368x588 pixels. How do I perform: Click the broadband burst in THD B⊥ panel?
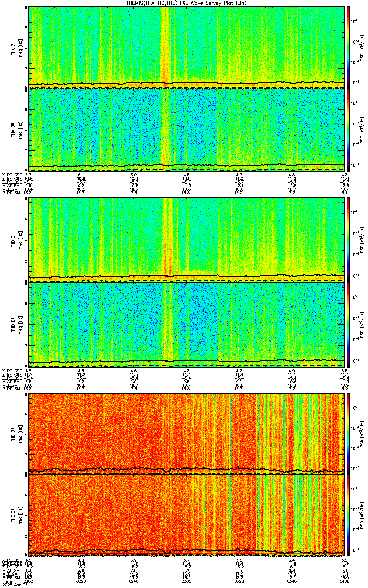167,240
